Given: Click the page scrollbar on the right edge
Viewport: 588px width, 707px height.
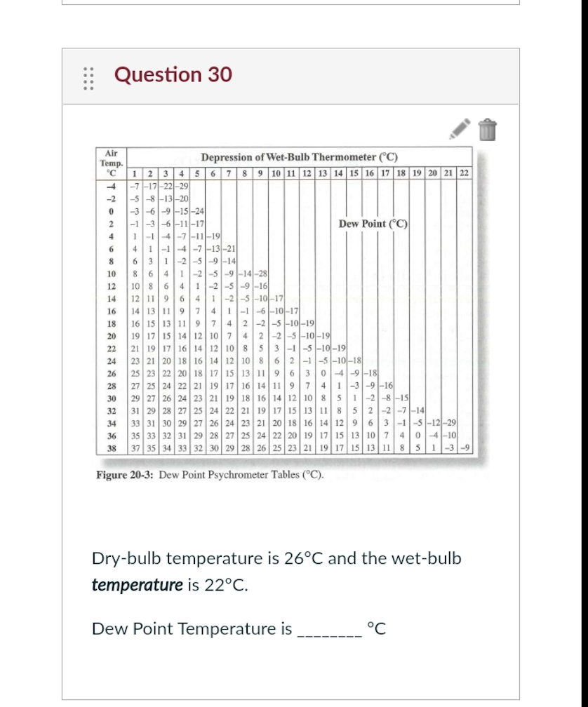Looking at the screenshot, I should (585, 351).
